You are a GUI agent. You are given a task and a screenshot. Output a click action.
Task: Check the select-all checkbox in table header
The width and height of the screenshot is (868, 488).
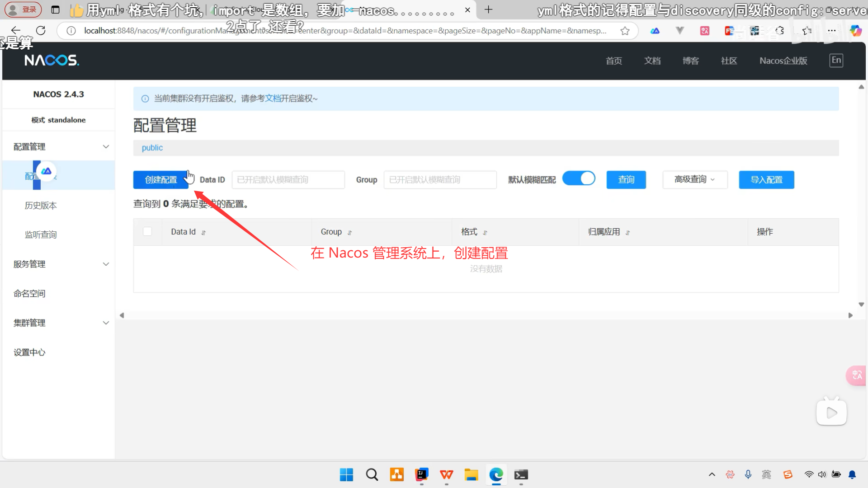click(x=147, y=231)
